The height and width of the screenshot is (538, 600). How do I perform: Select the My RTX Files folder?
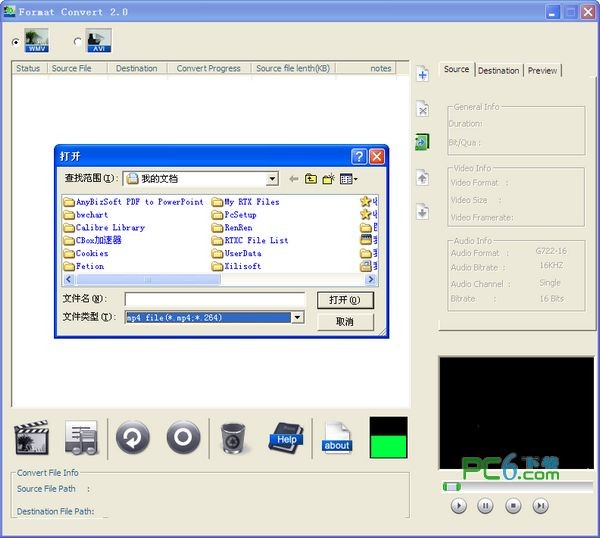pyautogui.click(x=246, y=202)
